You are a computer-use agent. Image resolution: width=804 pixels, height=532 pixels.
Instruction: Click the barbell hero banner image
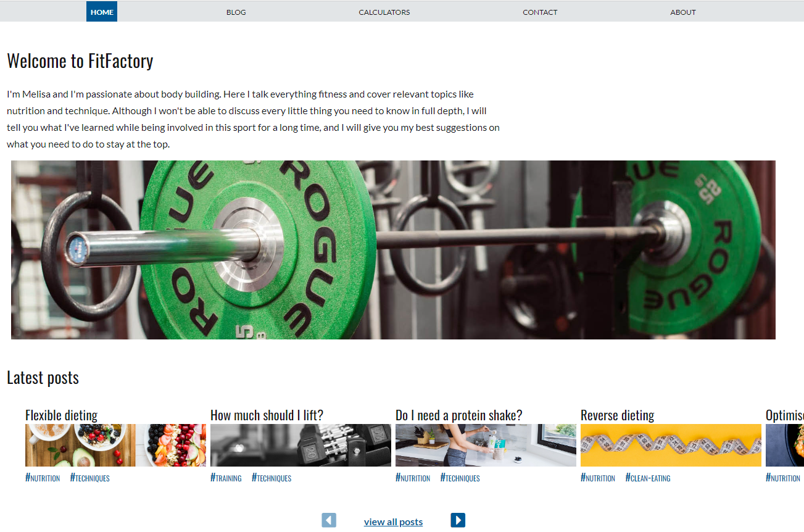(x=393, y=250)
